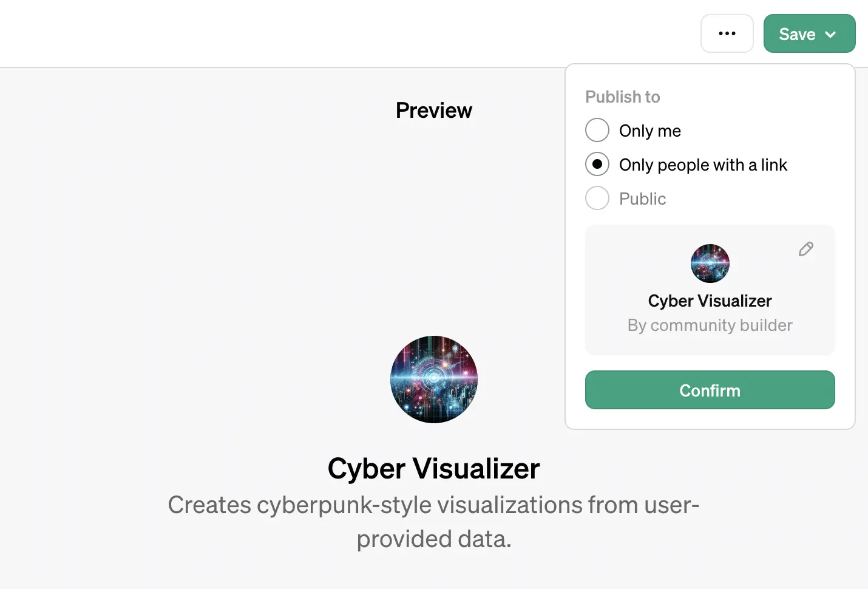Click the Preview heading
Viewport: 868px width, 589px height.
coord(433,111)
